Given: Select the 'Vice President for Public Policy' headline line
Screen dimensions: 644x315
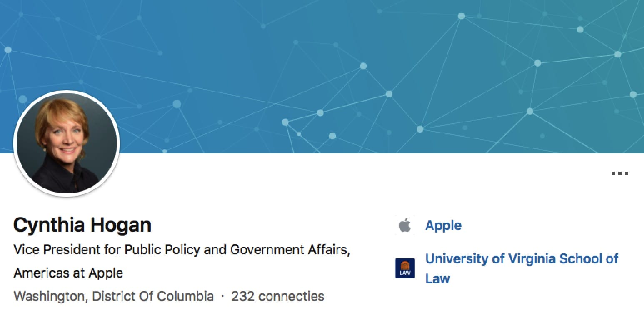Looking at the screenshot, I should point(182,250).
